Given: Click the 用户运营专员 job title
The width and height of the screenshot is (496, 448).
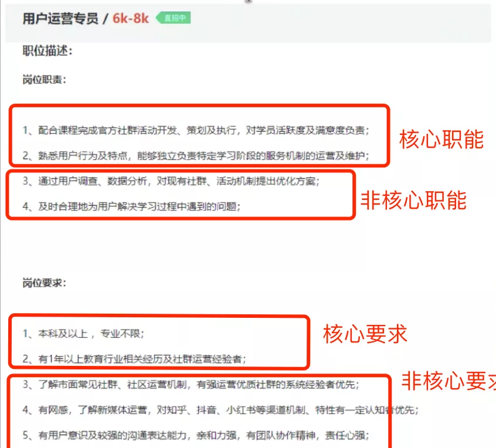Looking at the screenshot, I should click(x=60, y=19).
